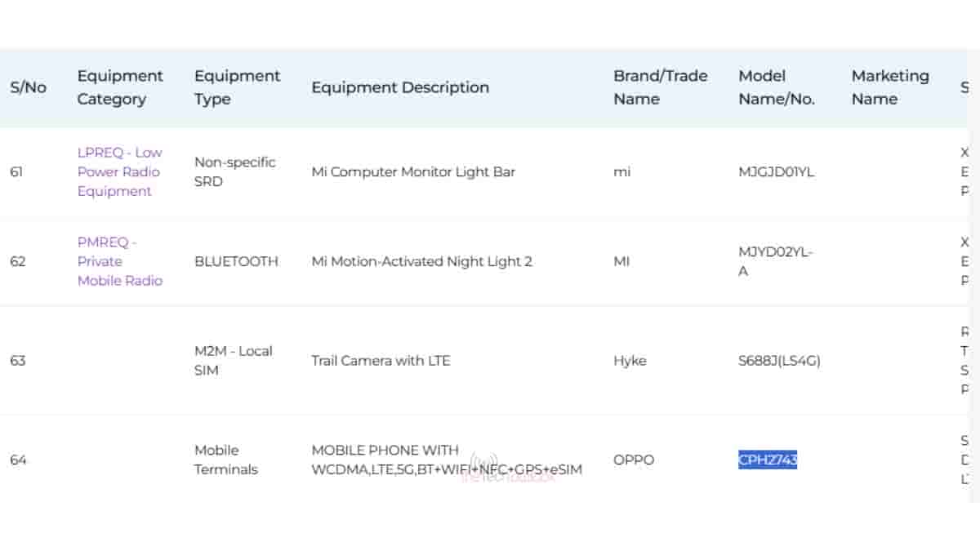Click the Marketing Name column header
The image size is (980, 551).
pos(890,87)
